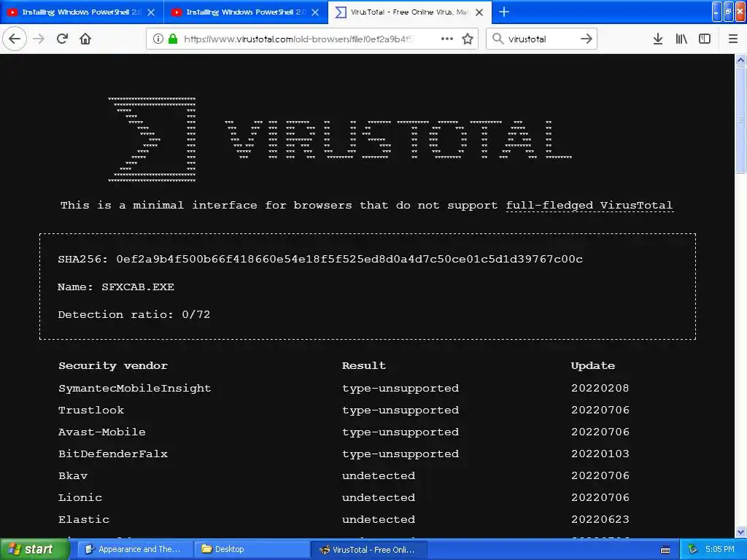The height and width of the screenshot is (560, 747).
Task: Click the search magnifier icon
Action: coord(498,39)
